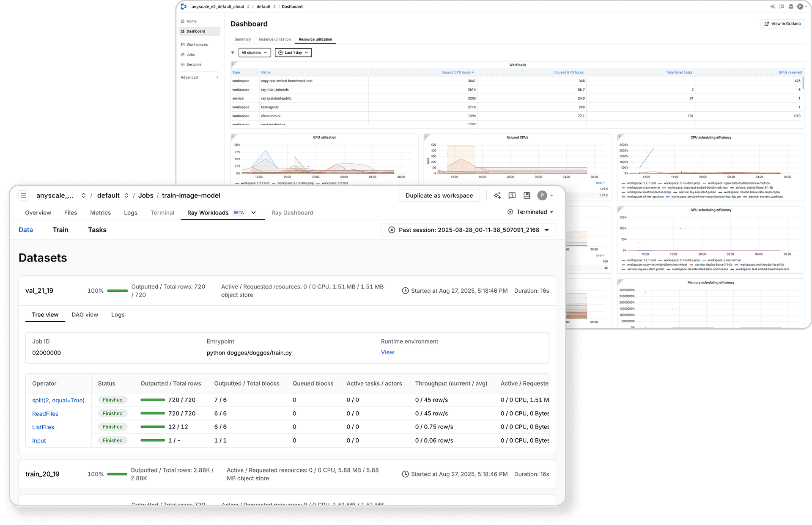This screenshot has height=525, width=812.
Task: Click Duplicate as workspace button
Action: pos(439,195)
